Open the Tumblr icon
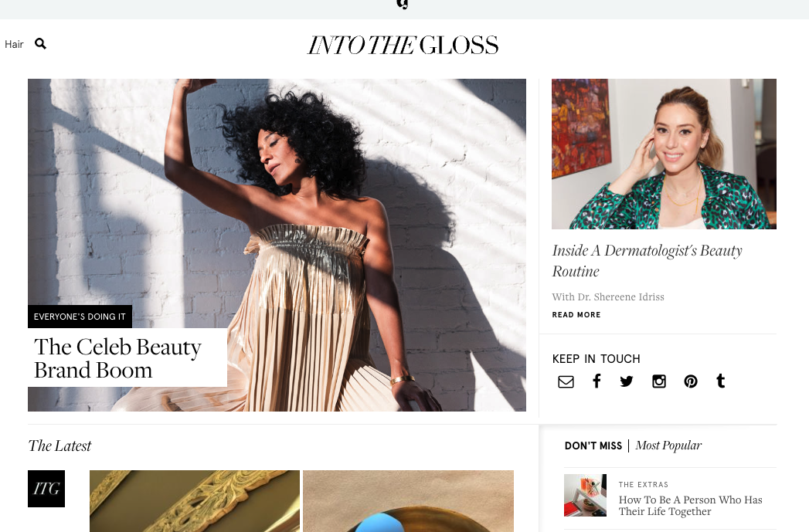Screen dimensions: 809x532 click(721, 381)
